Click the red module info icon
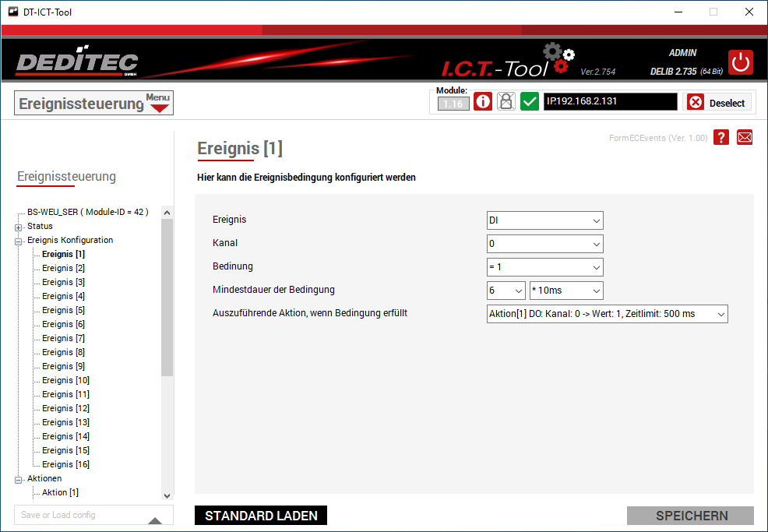 tap(483, 102)
